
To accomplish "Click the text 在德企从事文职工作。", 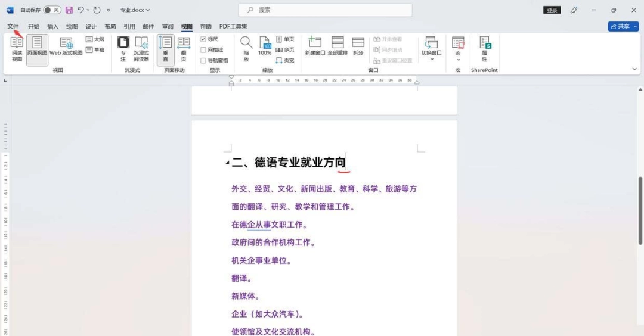I will (x=269, y=225).
